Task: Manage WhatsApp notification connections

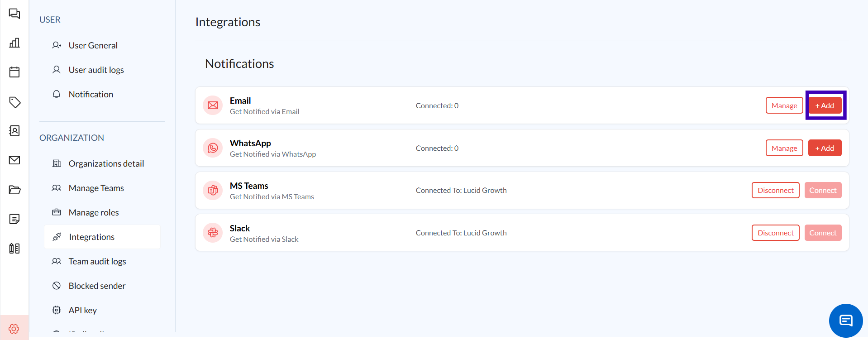Action: [784, 148]
